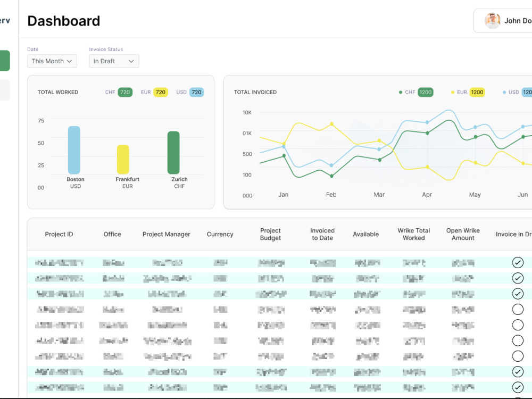The width and height of the screenshot is (532, 399).
Task: Click the yellow Frankfurt EUR bar
Action: pyautogui.click(x=123, y=160)
